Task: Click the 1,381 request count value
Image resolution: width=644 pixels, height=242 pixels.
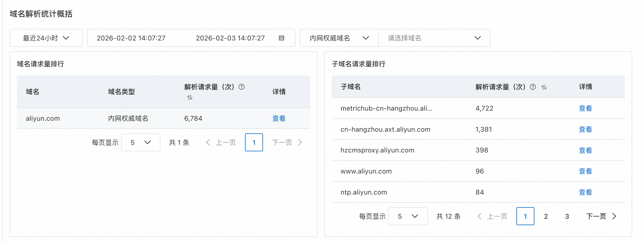Action: click(484, 129)
